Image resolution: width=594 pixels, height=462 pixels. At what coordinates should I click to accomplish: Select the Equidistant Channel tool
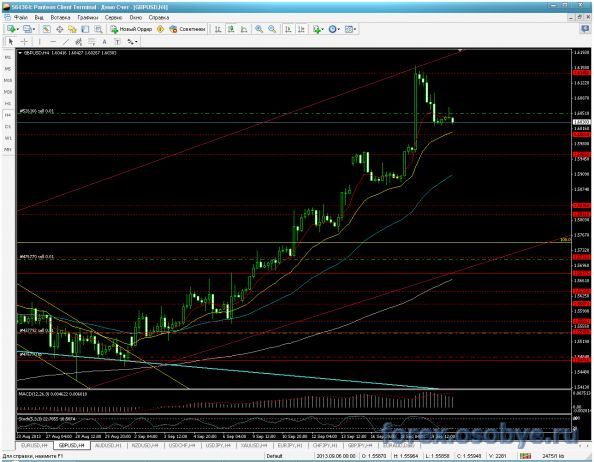78,42
